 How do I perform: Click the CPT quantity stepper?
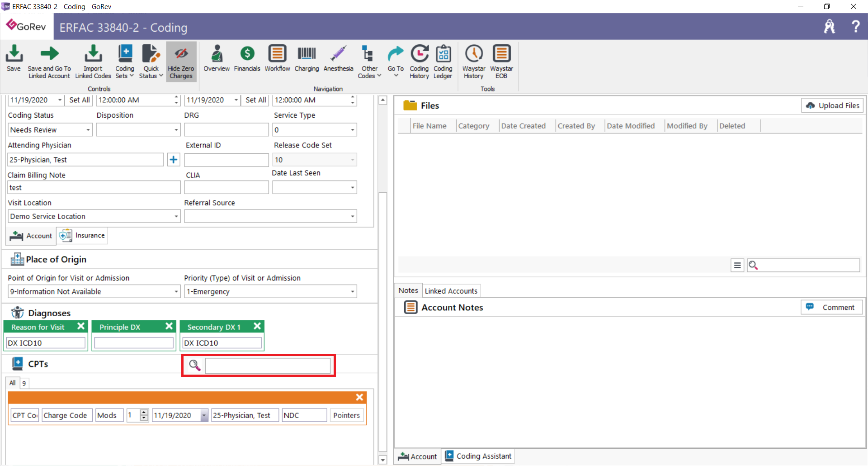[144, 415]
